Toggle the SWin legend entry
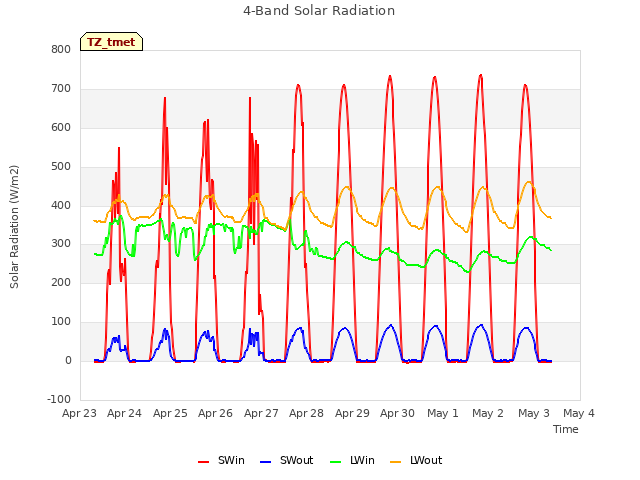Screen dimensions: 640x480 (221, 460)
